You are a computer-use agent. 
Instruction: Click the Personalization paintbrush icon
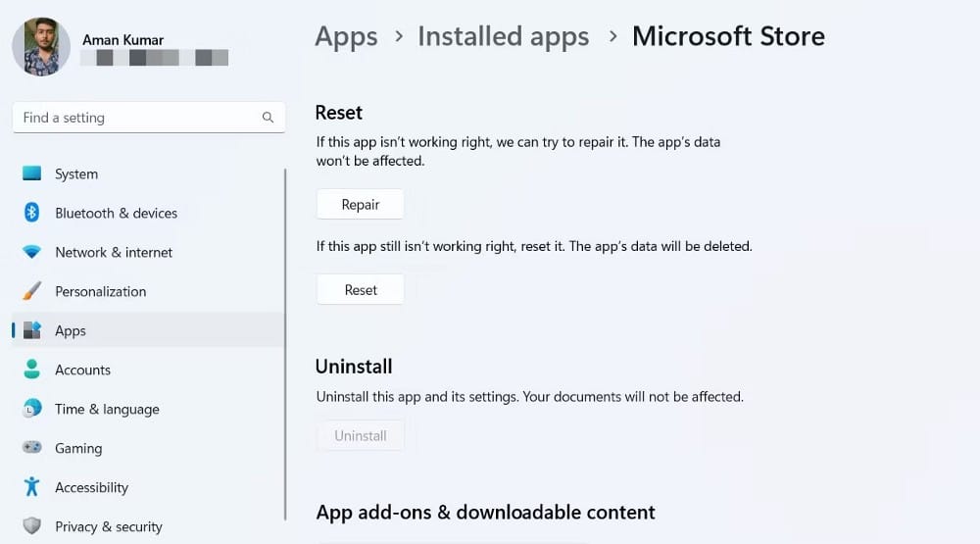[x=32, y=291]
